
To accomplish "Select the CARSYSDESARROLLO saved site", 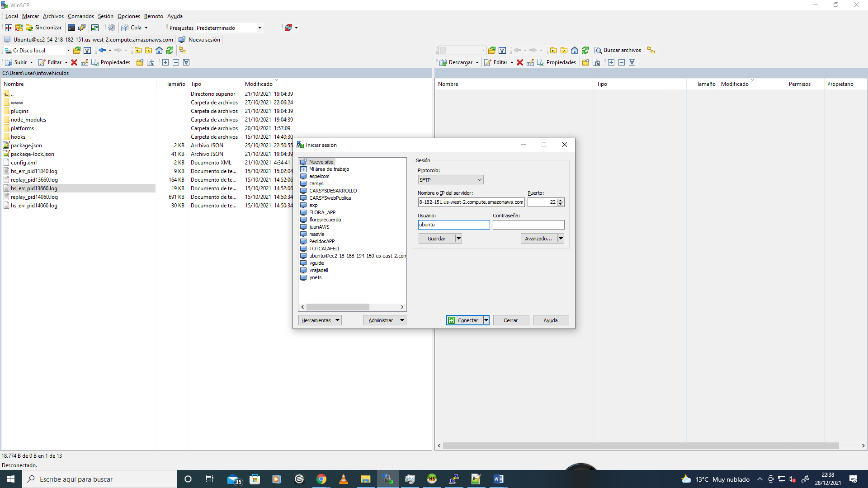I will pos(333,191).
